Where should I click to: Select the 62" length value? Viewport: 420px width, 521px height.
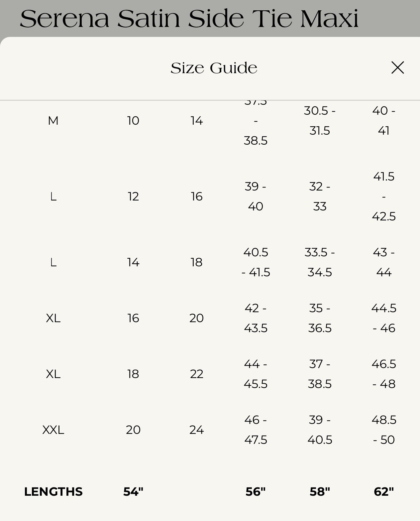(384, 492)
